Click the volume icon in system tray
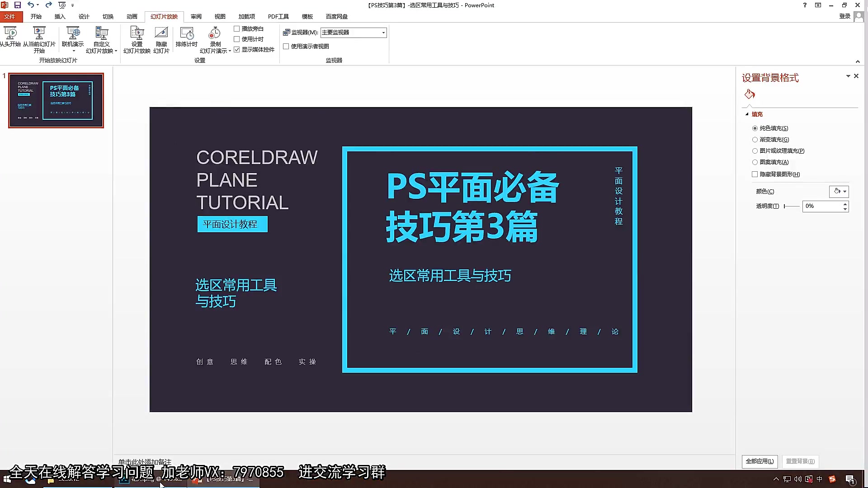Viewport: 868px width, 488px height. pyautogui.click(x=798, y=479)
